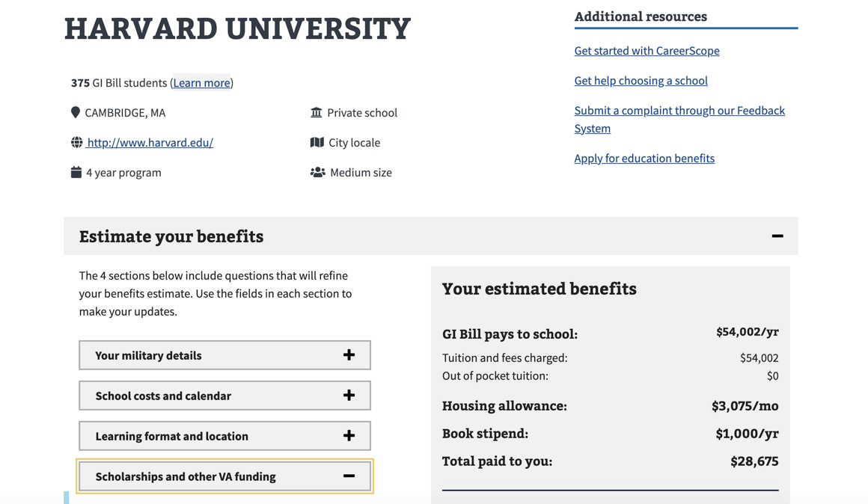Open the Learn more link for GI Bill students
Image resolution: width=868 pixels, height=504 pixels.
tap(201, 83)
